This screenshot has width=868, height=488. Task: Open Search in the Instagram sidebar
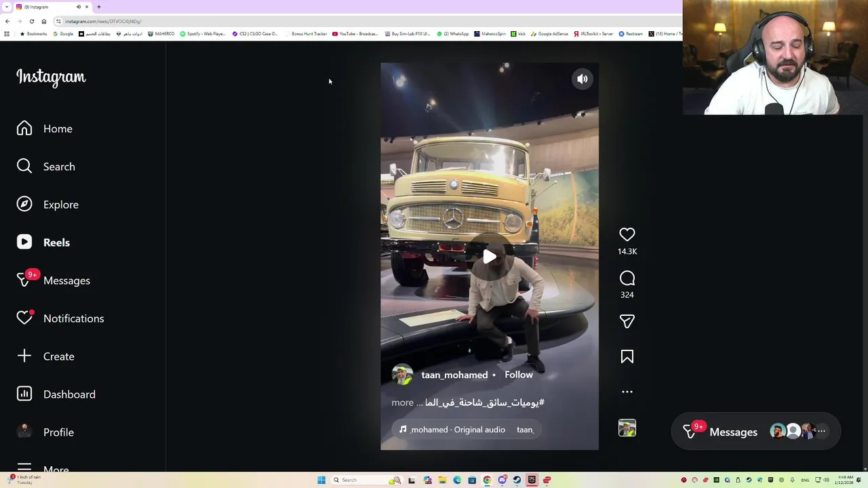point(46,167)
